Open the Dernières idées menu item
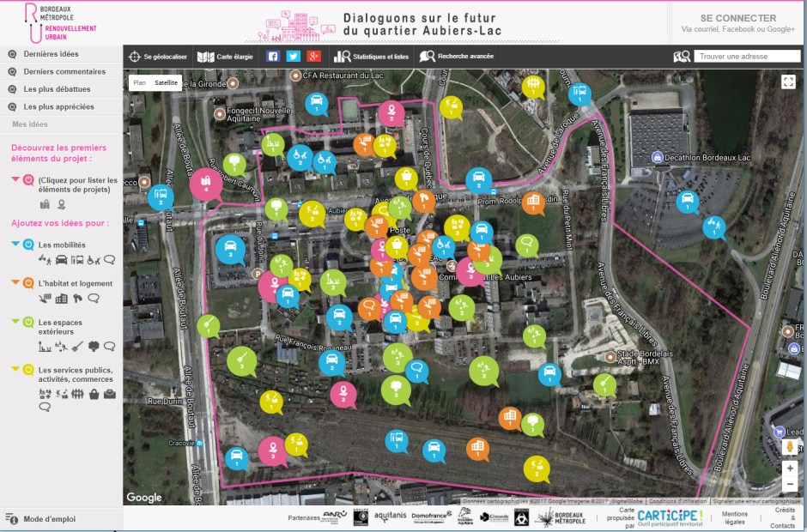807x532 pixels. tap(52, 54)
